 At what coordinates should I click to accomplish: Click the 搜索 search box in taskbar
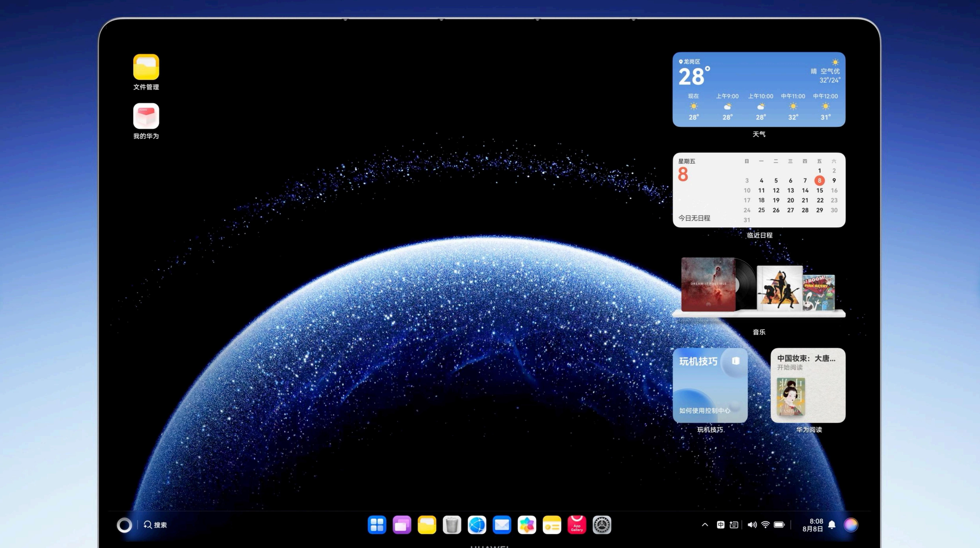pyautogui.click(x=155, y=525)
